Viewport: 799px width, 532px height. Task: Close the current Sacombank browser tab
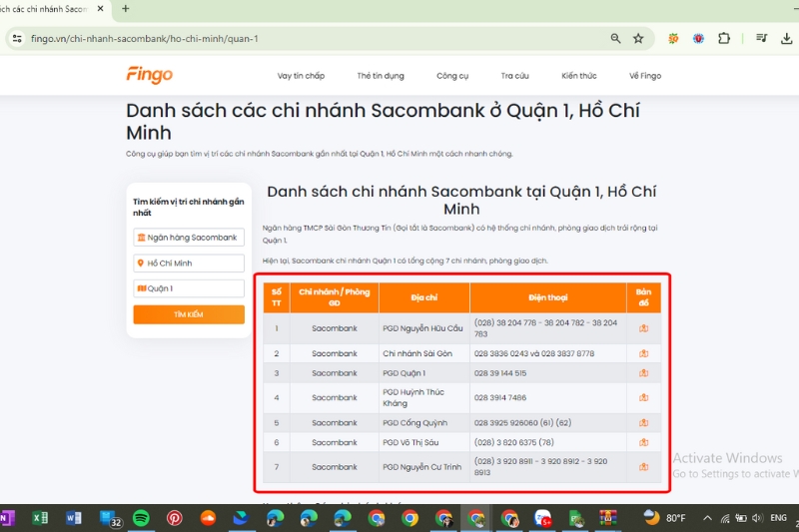(x=101, y=9)
